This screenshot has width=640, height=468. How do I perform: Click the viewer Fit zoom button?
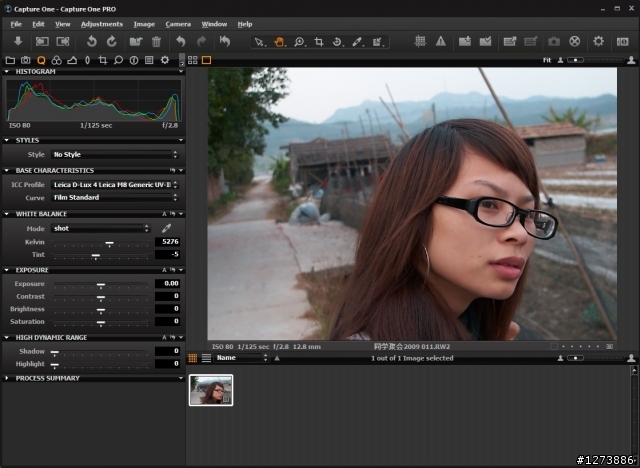tap(547, 60)
